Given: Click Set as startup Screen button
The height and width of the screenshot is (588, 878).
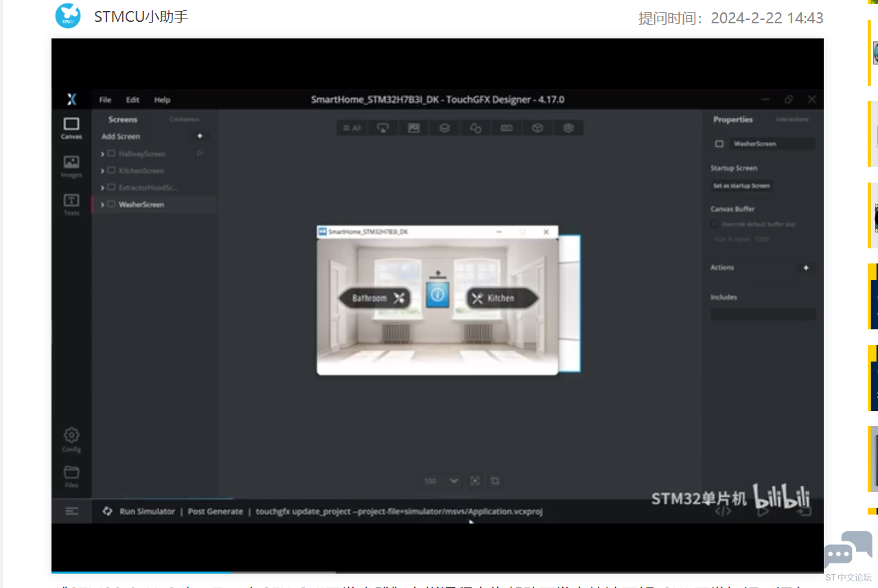Looking at the screenshot, I should pos(741,186).
